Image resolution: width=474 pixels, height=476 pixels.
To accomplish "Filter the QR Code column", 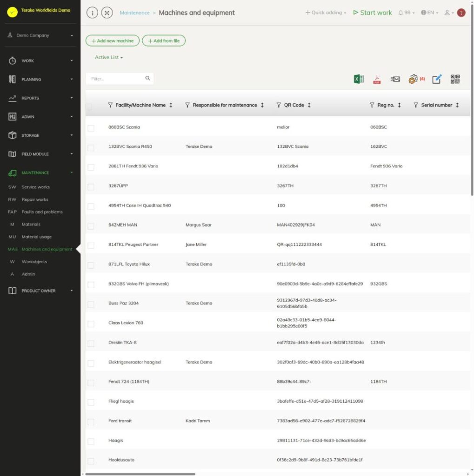I will click(x=279, y=105).
